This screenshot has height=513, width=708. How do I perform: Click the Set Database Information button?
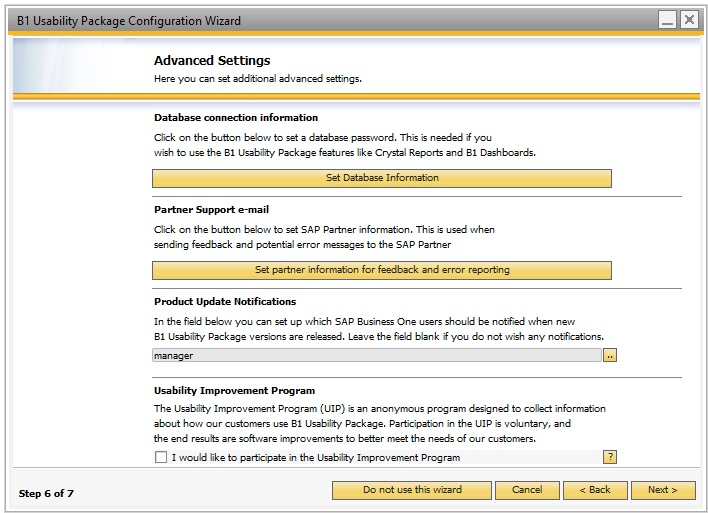pos(382,178)
